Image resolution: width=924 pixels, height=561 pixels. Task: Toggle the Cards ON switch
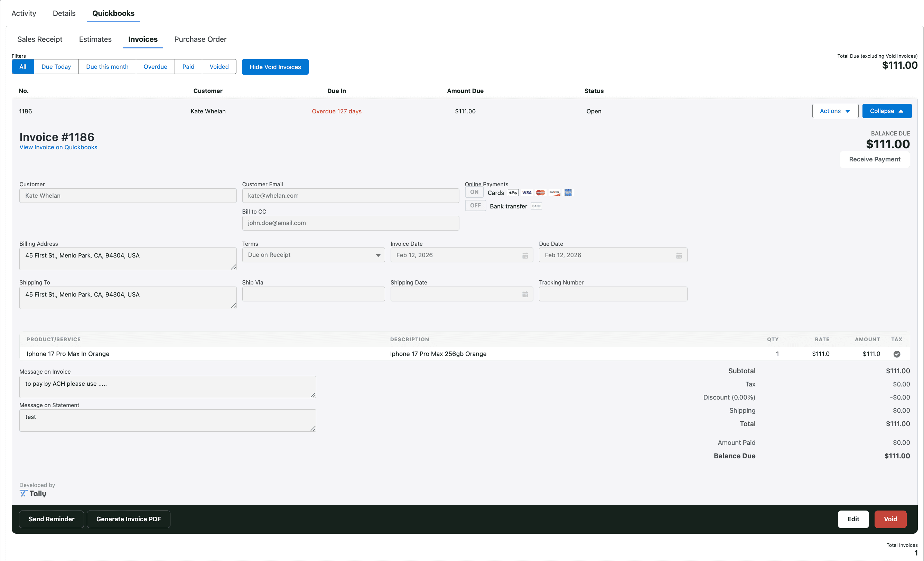click(474, 192)
